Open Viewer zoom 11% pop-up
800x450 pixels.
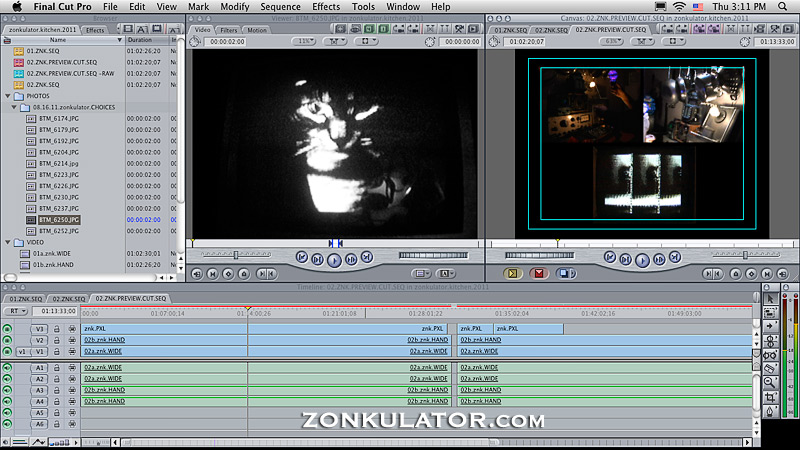(304, 41)
